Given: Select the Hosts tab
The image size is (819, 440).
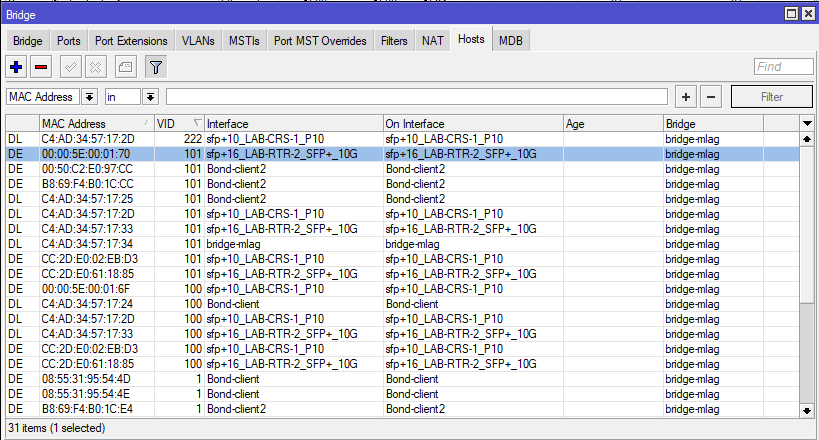Looking at the screenshot, I should tap(471, 39).
